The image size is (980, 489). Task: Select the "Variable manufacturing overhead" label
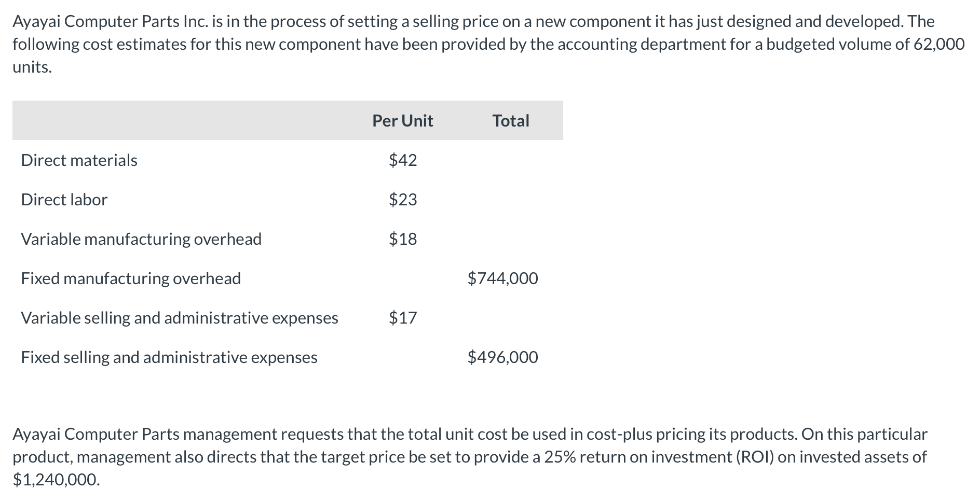pyautogui.click(x=141, y=239)
